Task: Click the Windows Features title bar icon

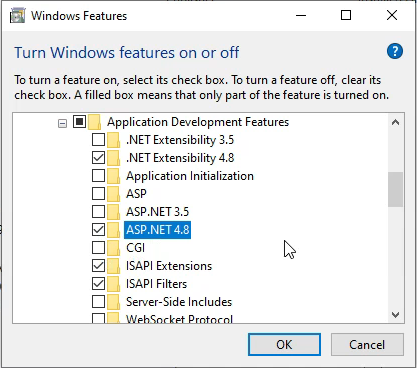Action: [17, 16]
